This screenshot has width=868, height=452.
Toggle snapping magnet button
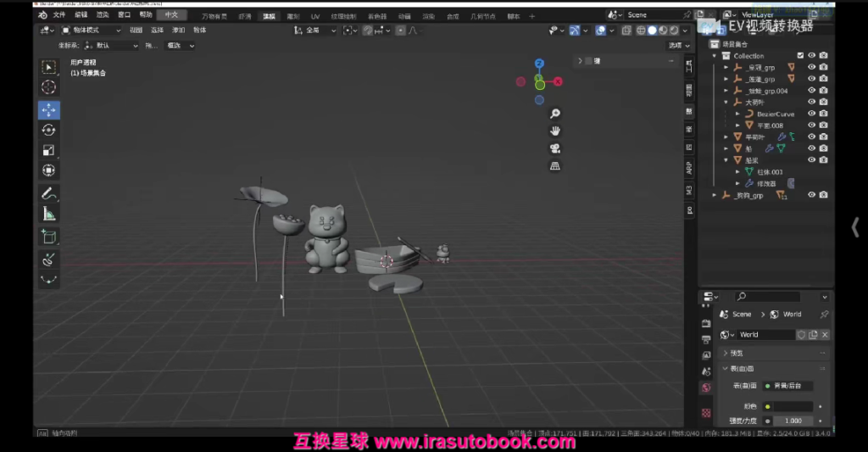coord(368,31)
